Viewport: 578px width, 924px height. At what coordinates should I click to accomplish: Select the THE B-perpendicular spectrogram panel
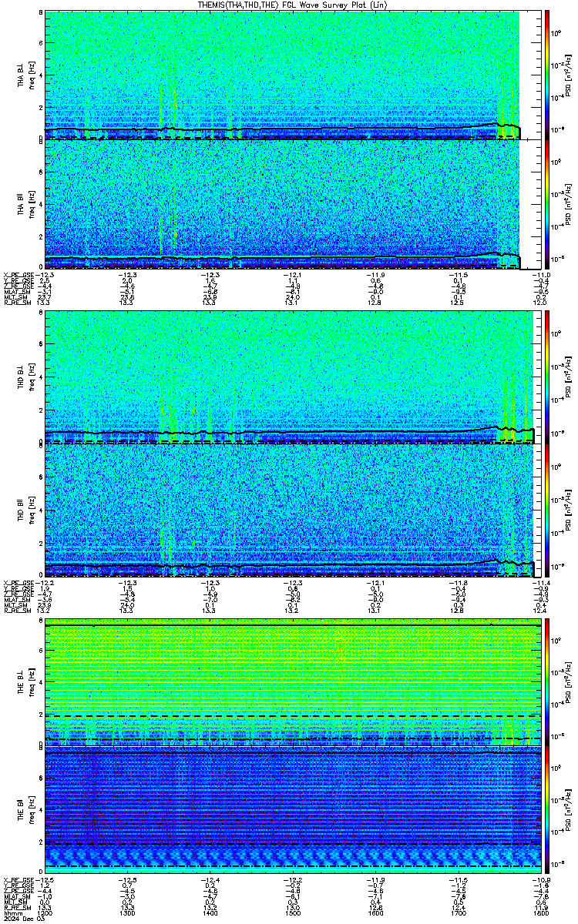[x=294, y=681]
